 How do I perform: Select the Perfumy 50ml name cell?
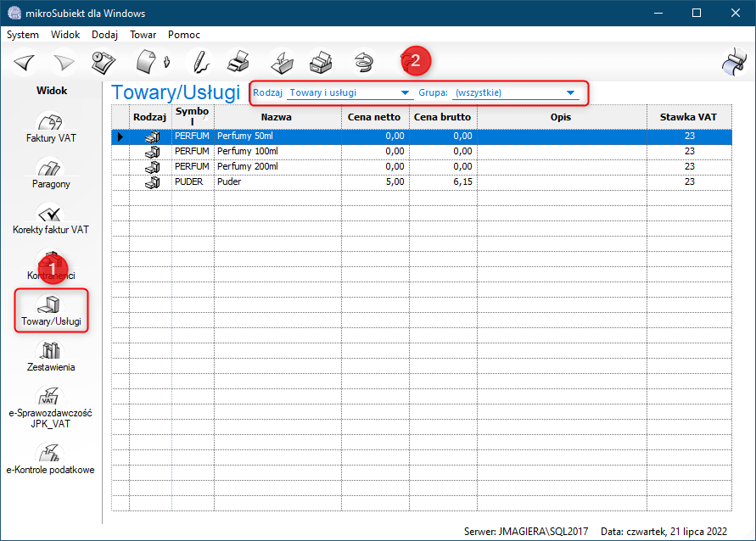click(277, 137)
